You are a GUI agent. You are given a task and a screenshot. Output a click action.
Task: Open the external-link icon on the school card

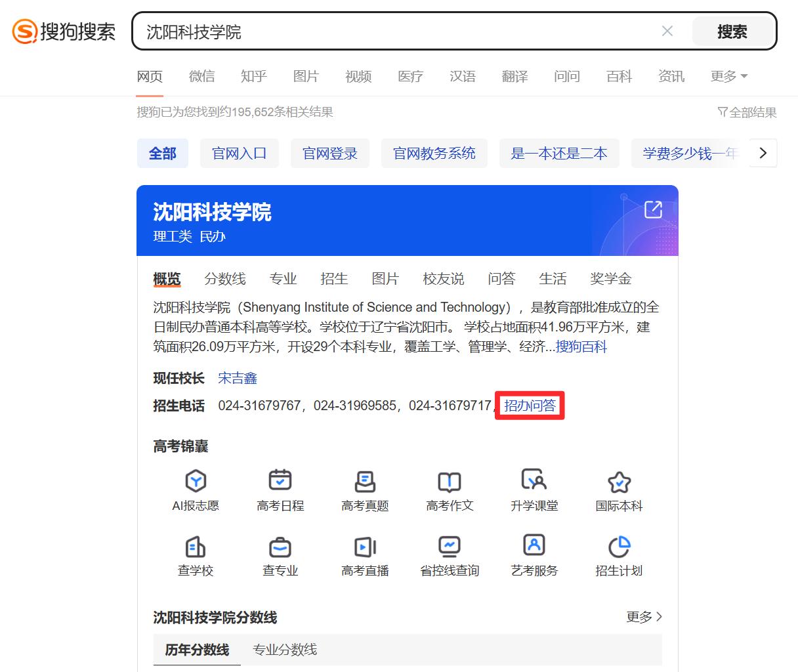[653, 209]
